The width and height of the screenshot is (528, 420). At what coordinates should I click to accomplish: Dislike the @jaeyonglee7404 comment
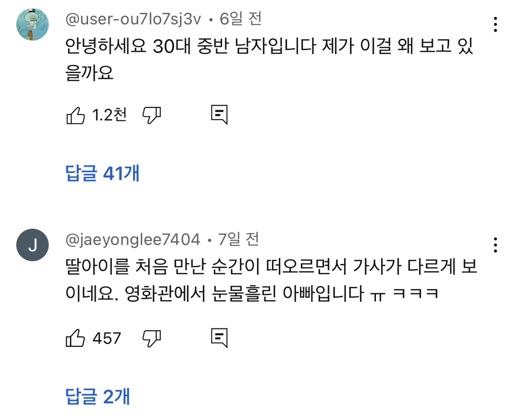(x=152, y=338)
